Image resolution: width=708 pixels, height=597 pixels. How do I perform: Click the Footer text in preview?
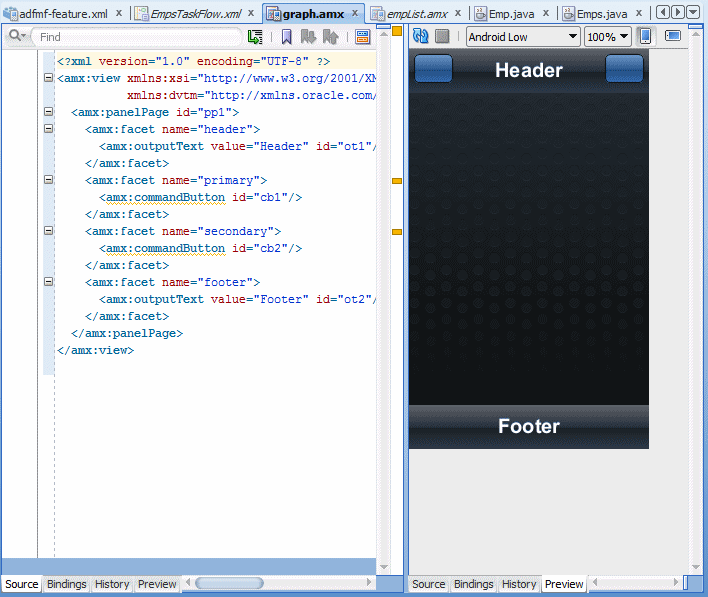click(529, 426)
